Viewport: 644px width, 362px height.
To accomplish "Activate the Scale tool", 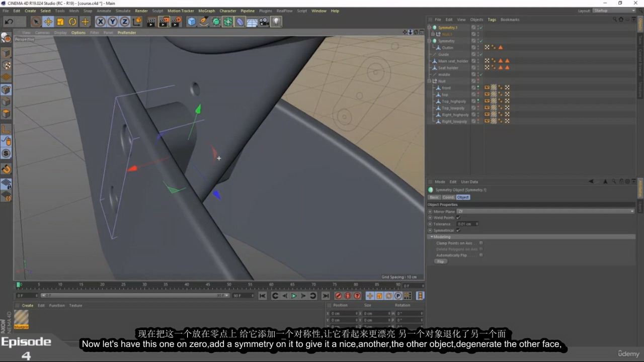I will tap(60, 22).
